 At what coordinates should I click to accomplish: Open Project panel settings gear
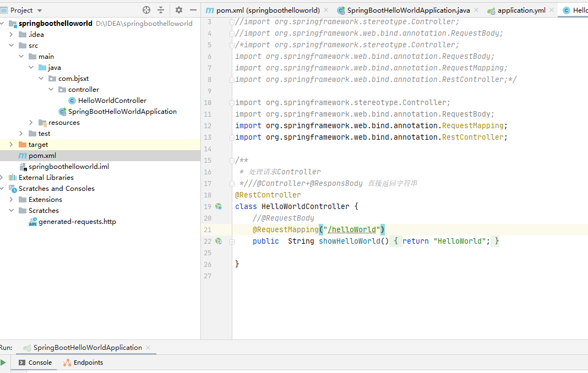[x=179, y=10]
